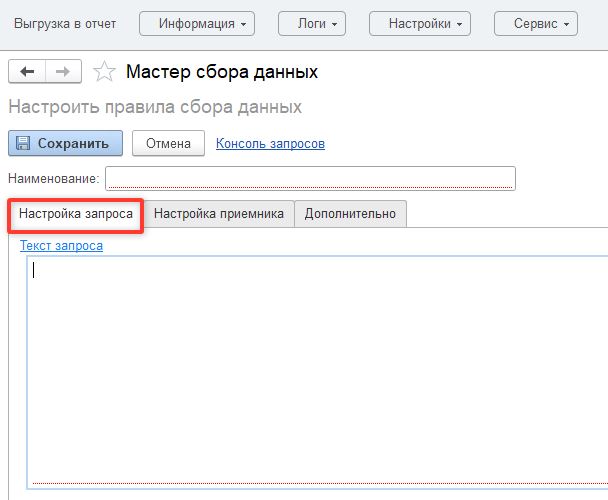Screen dimensions: 608x500
Task: Click the forward navigation arrow
Action: [62, 71]
